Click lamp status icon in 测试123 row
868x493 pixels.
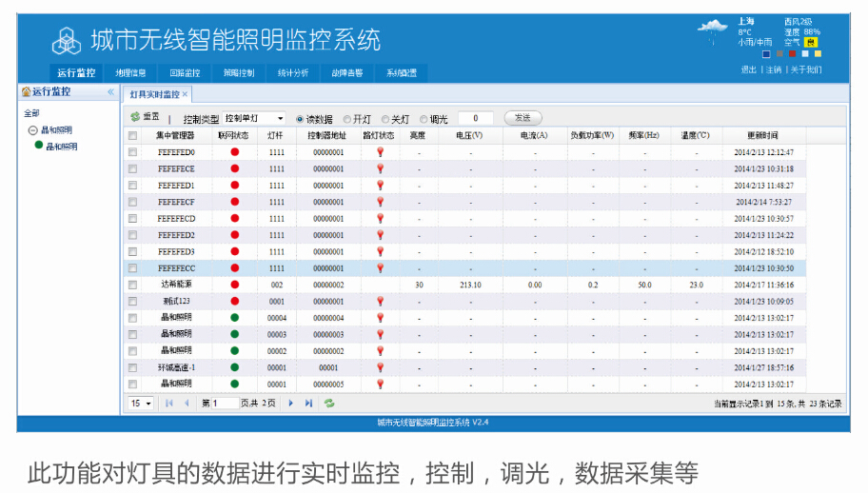click(381, 301)
